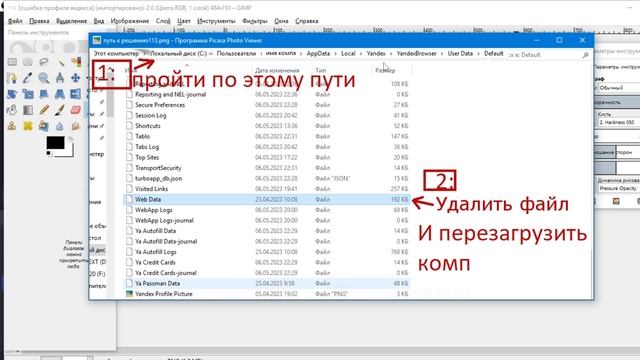Open the Инструменты menu

coord(216,21)
